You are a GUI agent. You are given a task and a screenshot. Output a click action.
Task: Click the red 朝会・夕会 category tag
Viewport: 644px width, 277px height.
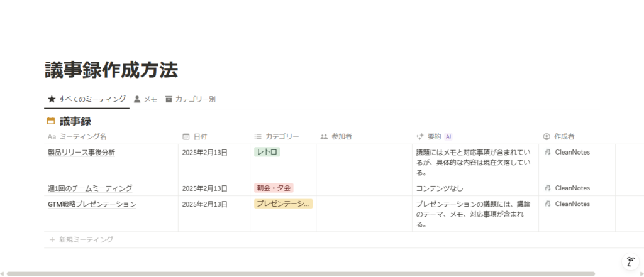coord(274,188)
